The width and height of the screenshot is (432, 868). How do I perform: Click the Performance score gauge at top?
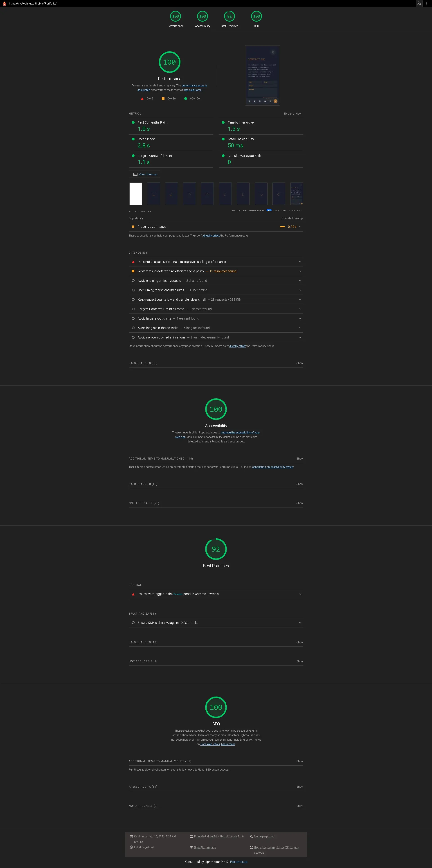[x=175, y=16]
